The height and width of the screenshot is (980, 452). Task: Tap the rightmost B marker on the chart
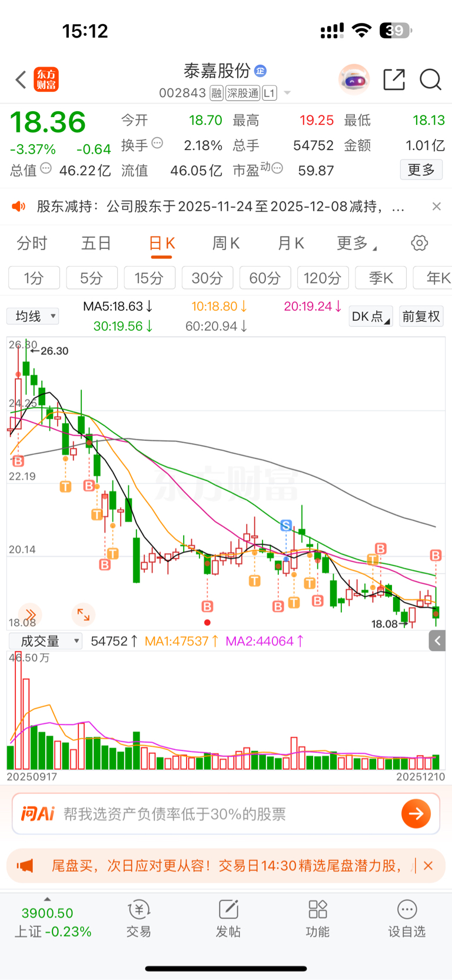click(436, 555)
